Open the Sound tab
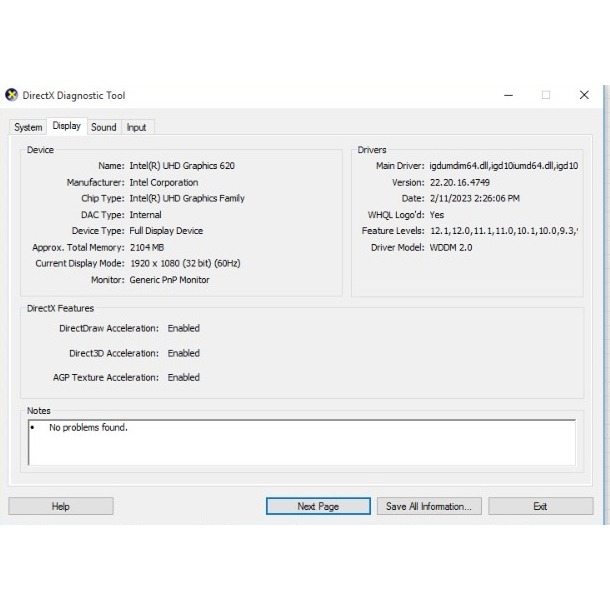The height and width of the screenshot is (610, 610). pyautogui.click(x=103, y=127)
